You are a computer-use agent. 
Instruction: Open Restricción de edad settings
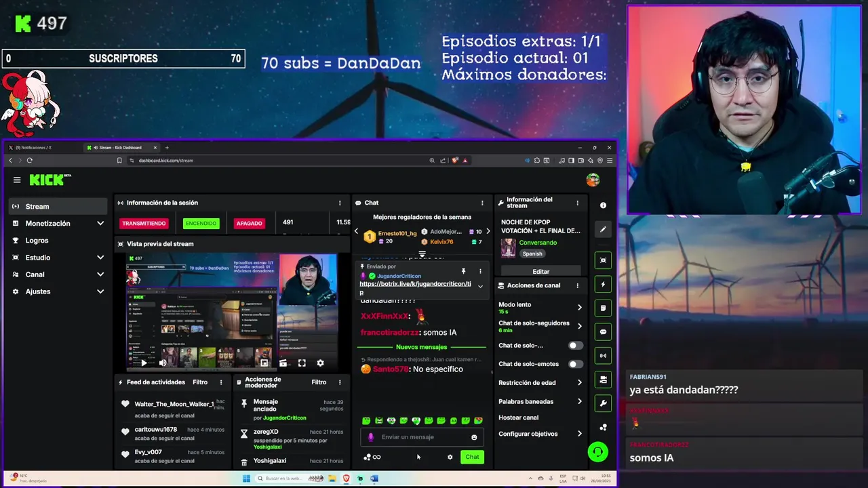540,383
